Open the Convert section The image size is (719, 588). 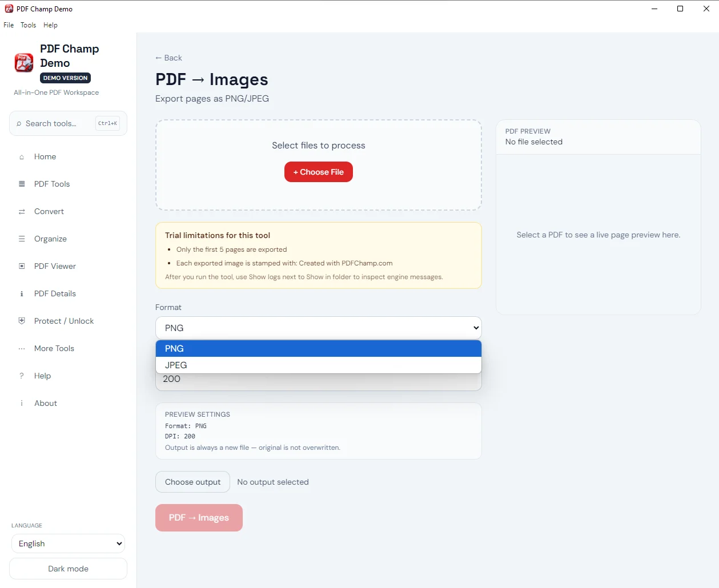pos(68,212)
